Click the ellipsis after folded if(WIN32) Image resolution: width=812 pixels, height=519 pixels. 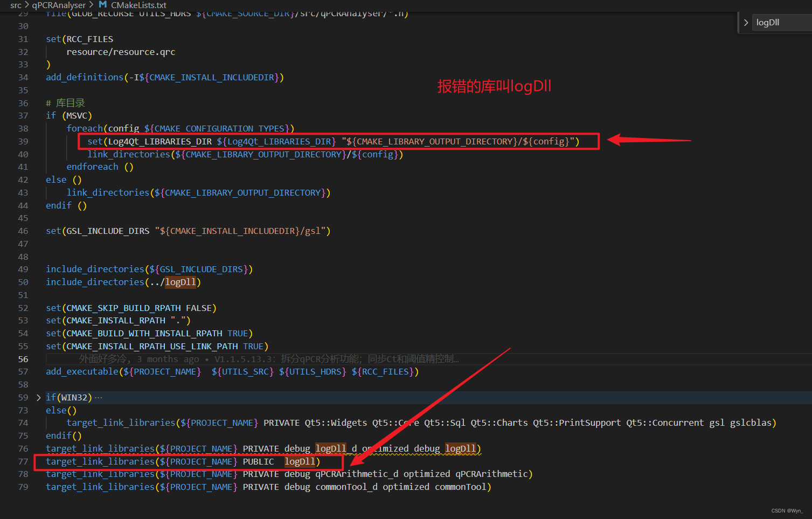98,398
